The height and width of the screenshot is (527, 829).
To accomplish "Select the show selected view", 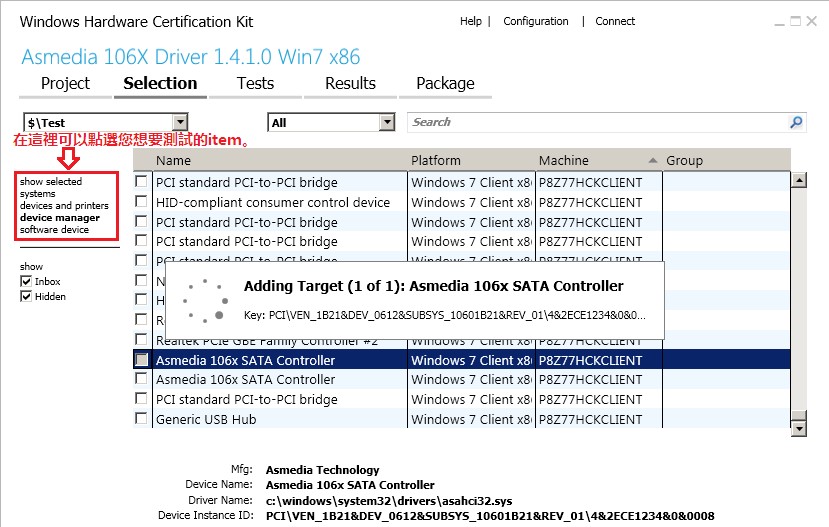I will [x=51, y=181].
